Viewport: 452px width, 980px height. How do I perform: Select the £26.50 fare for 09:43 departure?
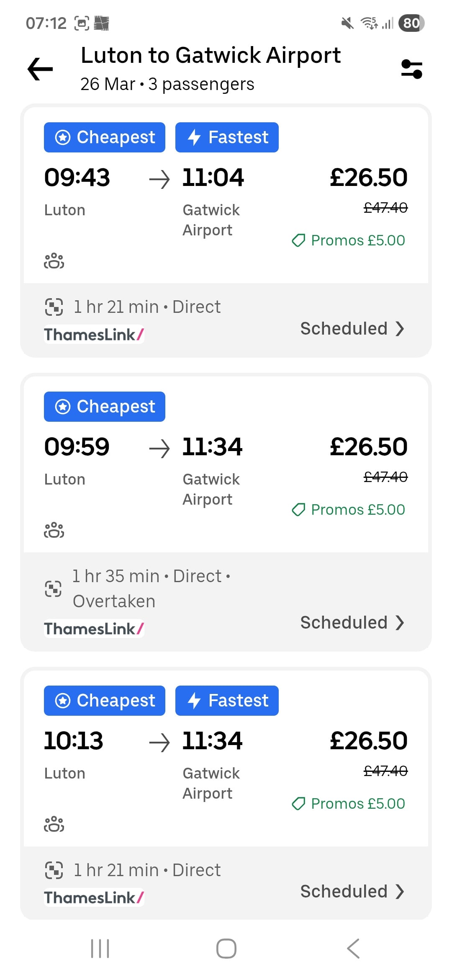click(368, 177)
